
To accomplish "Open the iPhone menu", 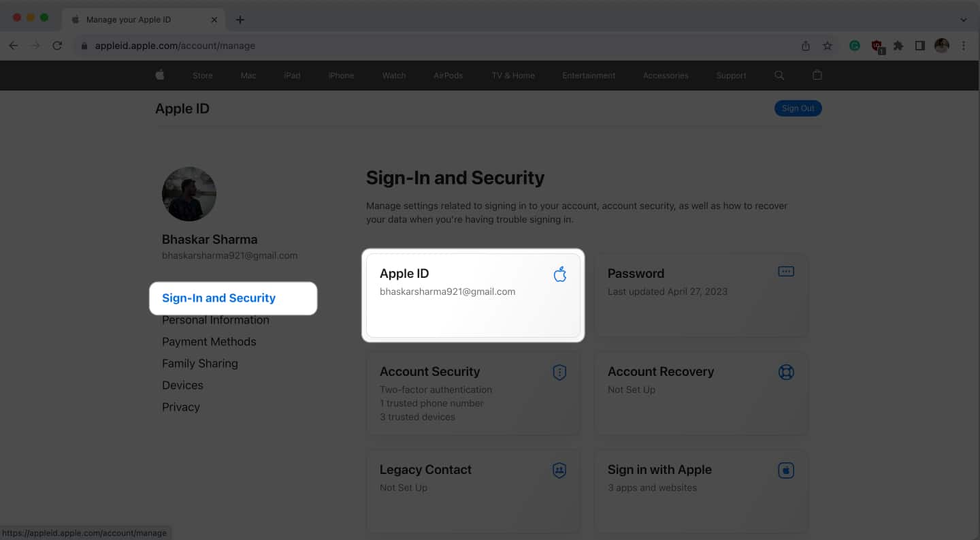I will pos(341,76).
